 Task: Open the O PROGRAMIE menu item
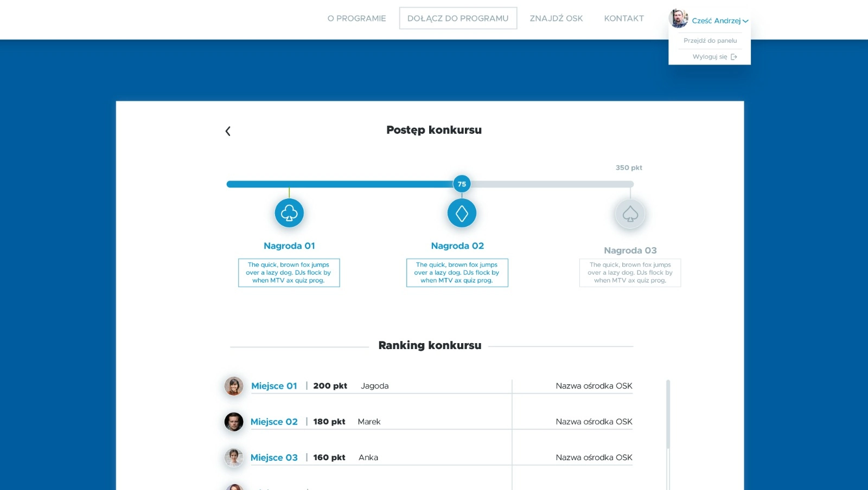pos(356,18)
